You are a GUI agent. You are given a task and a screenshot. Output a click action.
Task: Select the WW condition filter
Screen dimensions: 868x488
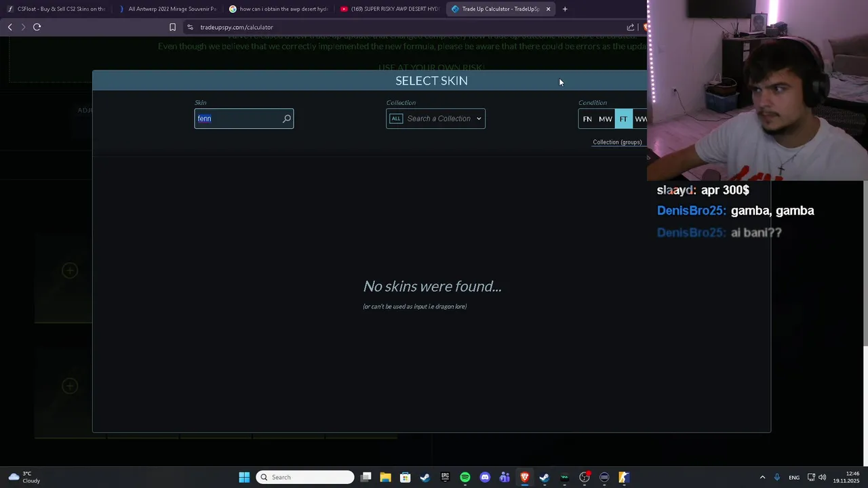tap(640, 119)
